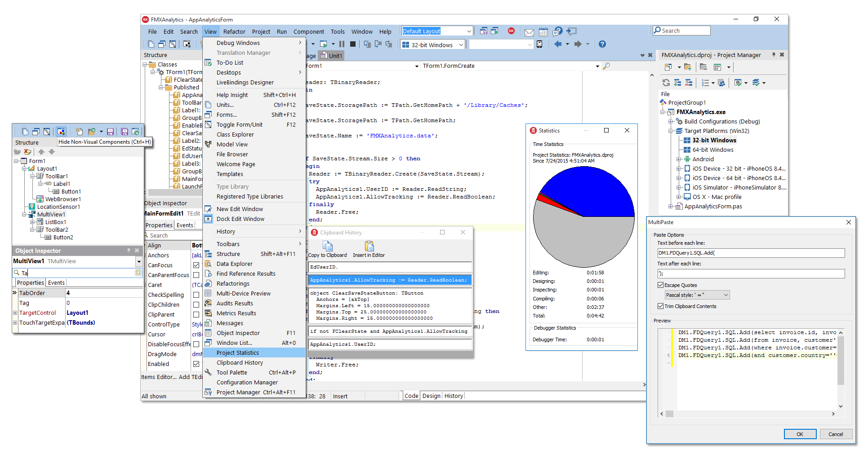Click the horizontal scrollbar in the MultiPaste preview

[748, 414]
